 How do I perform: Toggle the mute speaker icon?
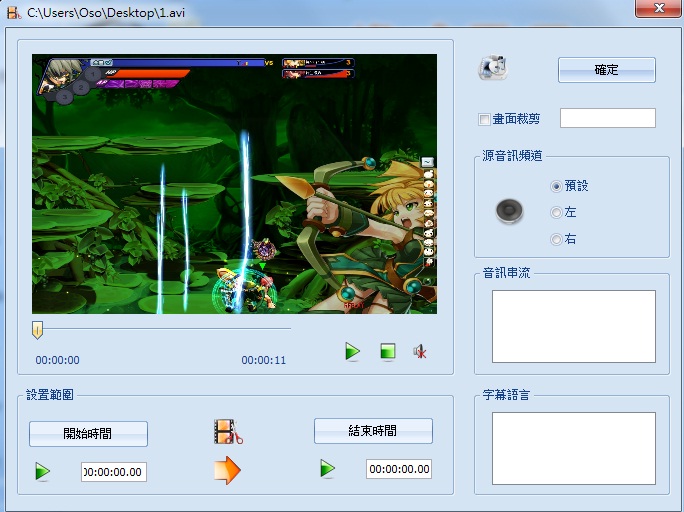[420, 352]
